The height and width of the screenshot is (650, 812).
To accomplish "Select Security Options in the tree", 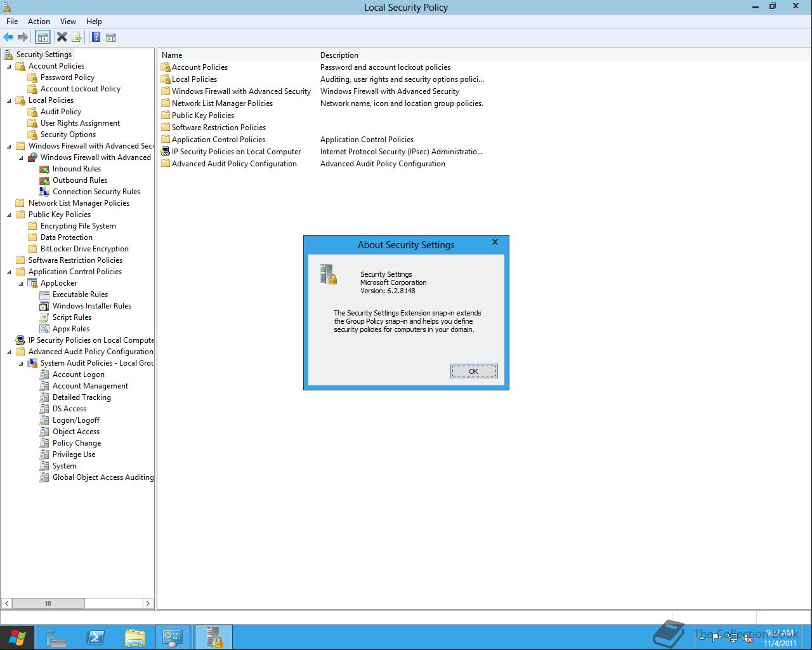I will [x=68, y=135].
